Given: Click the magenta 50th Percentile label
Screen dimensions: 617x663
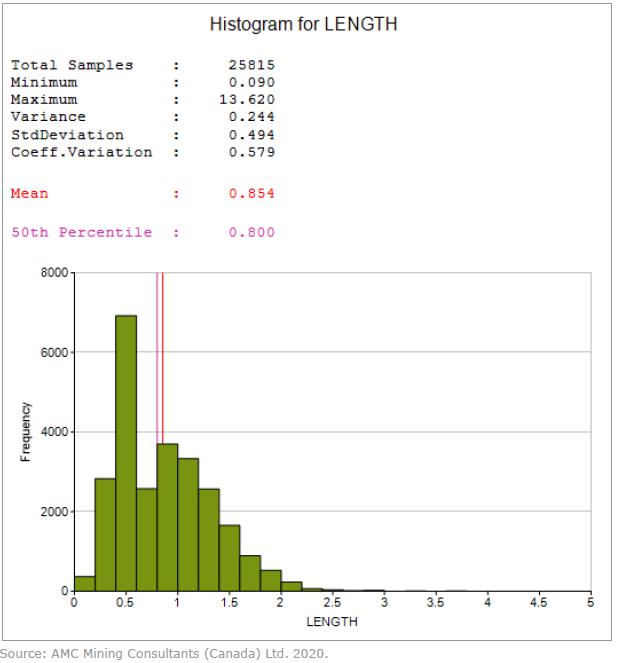Looking at the screenshot, I should tap(81, 233).
